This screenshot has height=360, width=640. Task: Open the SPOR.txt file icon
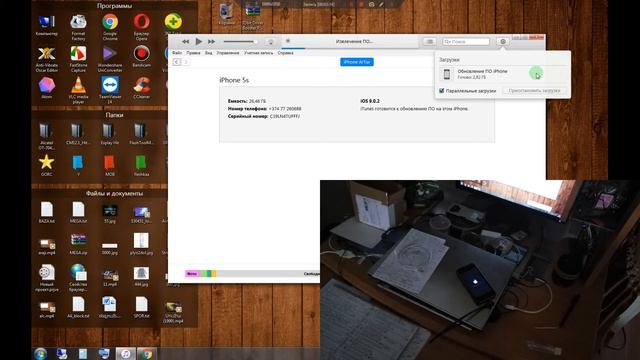tap(141, 307)
